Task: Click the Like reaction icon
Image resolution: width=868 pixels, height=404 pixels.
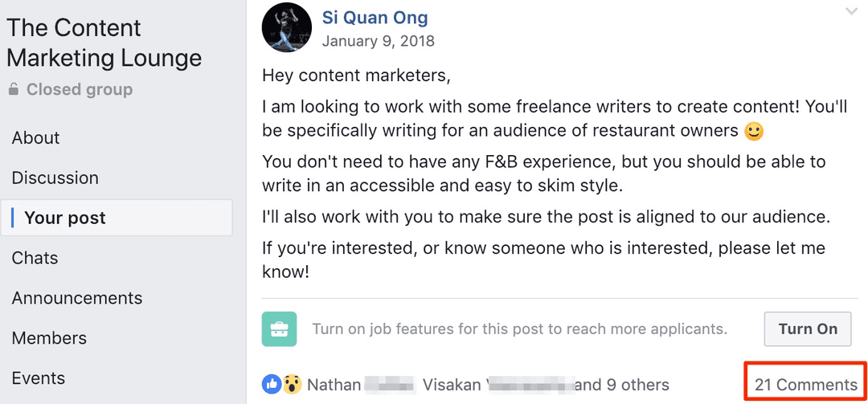Action: point(271,385)
